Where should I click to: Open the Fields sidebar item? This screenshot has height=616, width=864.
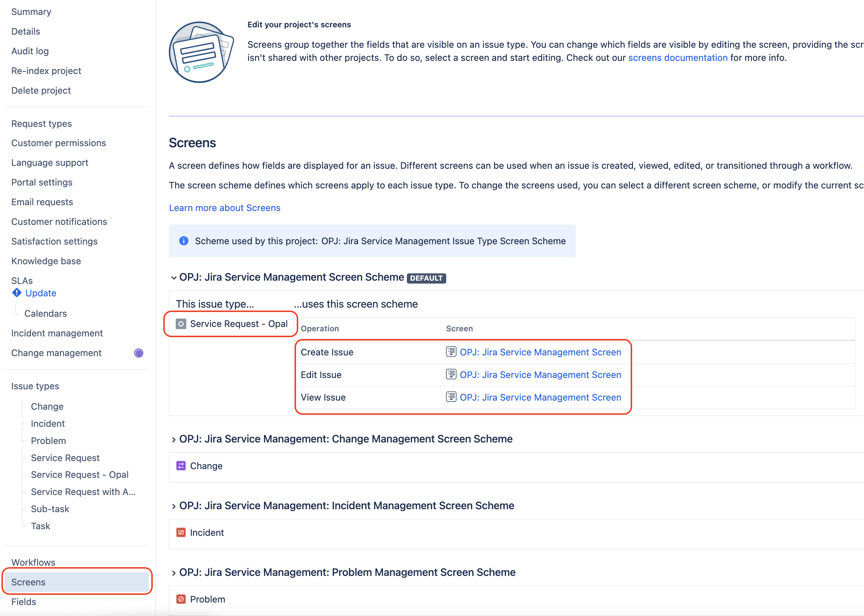coord(24,601)
